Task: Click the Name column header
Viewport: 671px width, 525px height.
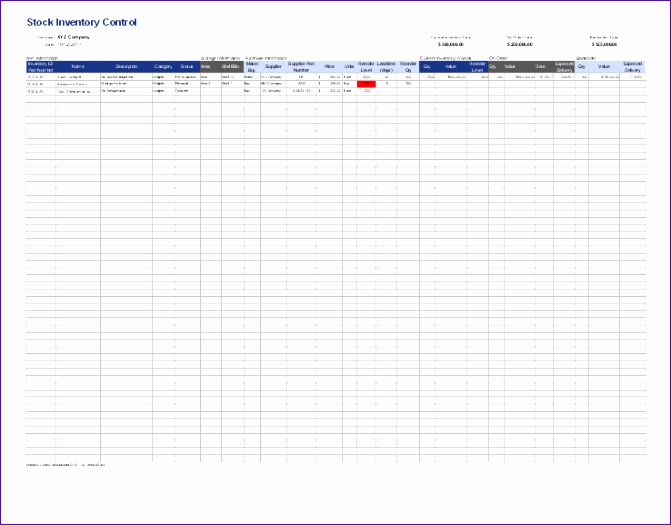Action: (x=78, y=66)
